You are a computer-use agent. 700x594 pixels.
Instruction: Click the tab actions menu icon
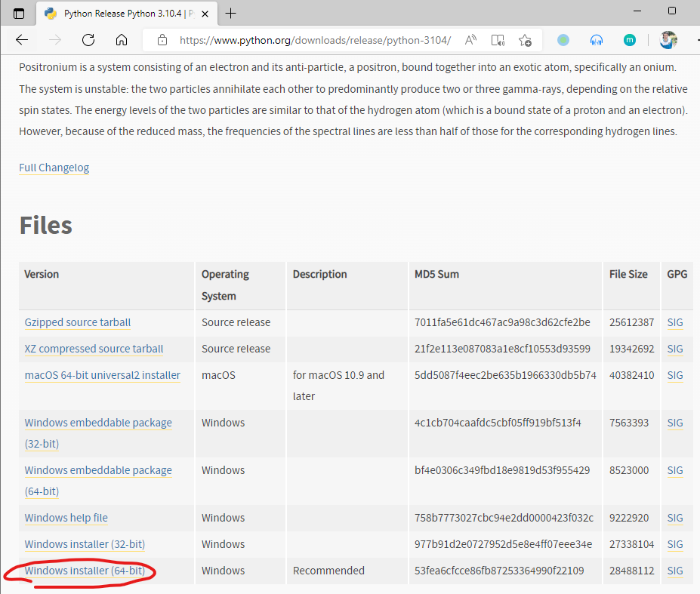[x=19, y=14]
